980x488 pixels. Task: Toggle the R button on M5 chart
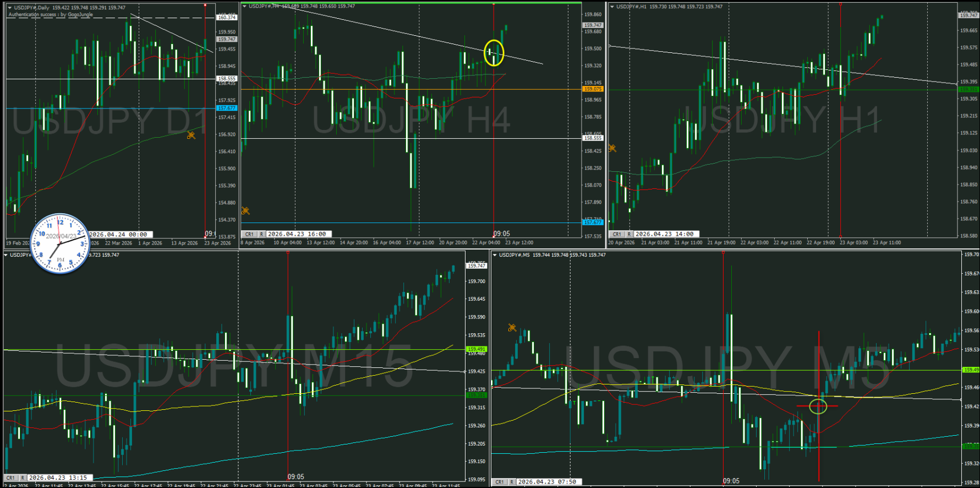pos(512,482)
